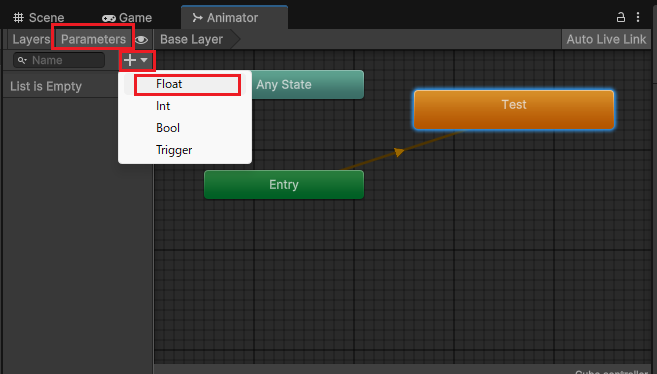The image size is (657, 374).
Task: Toggle the eye visibility icon beside Parameters
Action: pos(141,40)
